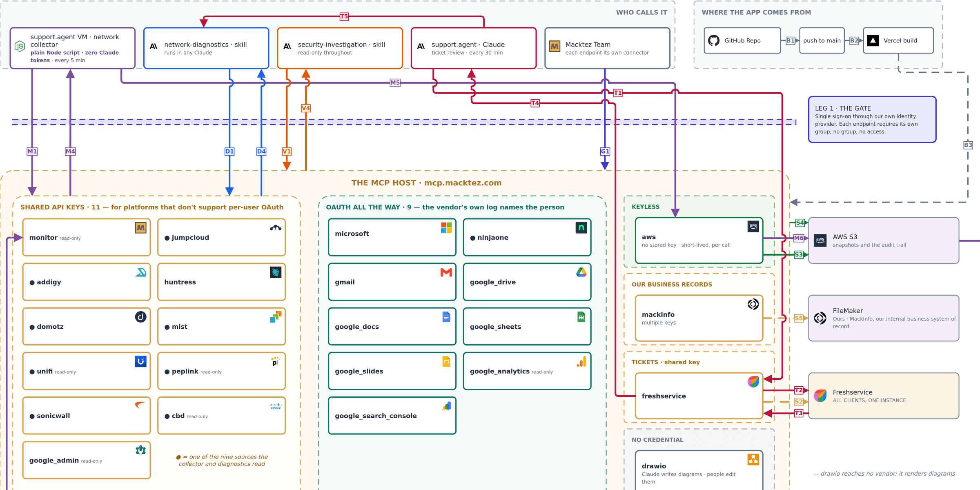The width and height of the screenshot is (980, 490).
Task: Click the B1 edge label
Action: tap(791, 40)
